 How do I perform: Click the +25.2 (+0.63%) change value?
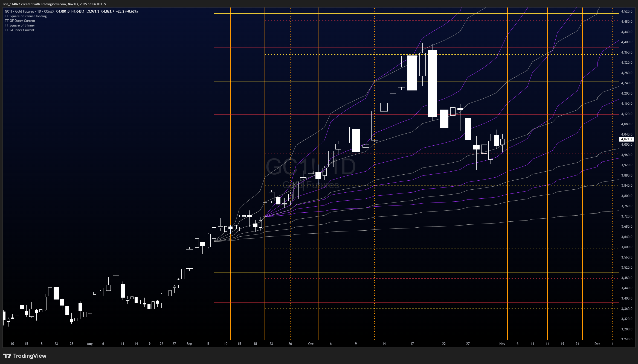127,11
